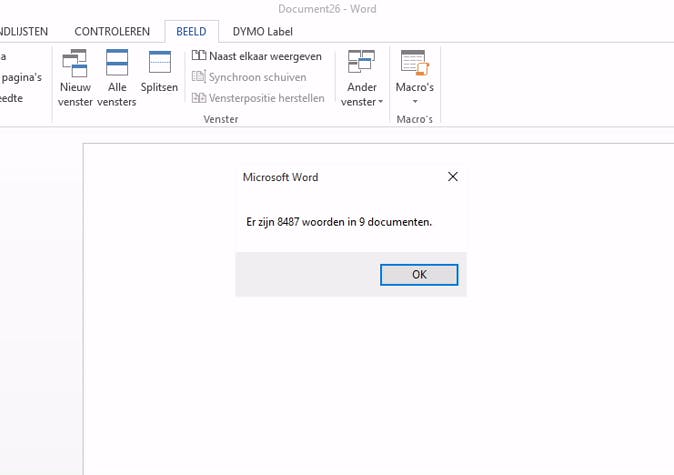The image size is (674, 475).
Task: Enable Naast elkaar weergeven
Action: 257,56
